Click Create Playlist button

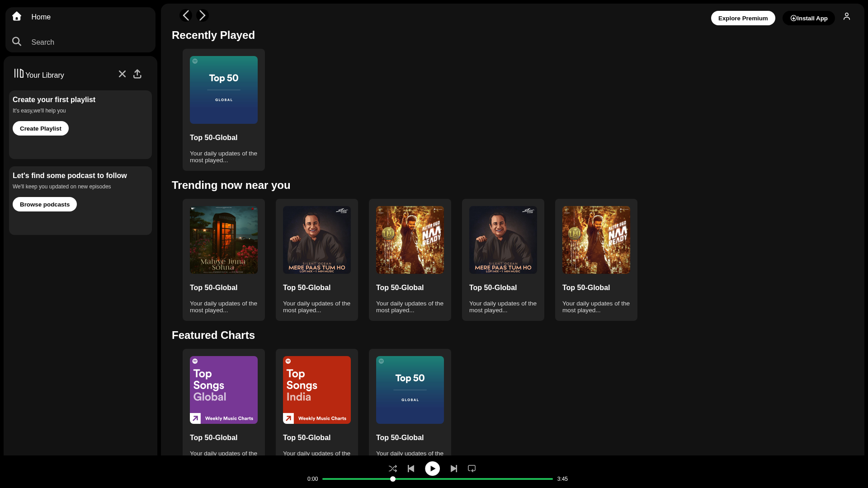click(x=41, y=128)
